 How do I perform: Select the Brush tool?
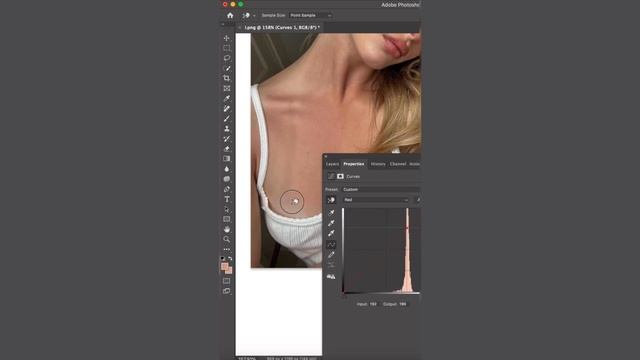pos(227,118)
